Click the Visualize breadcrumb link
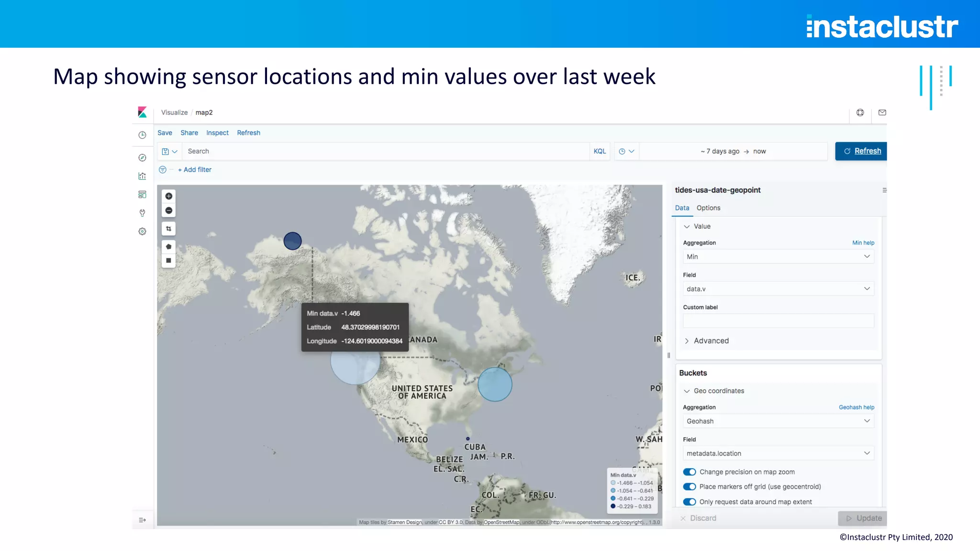The image size is (980, 551). (174, 113)
